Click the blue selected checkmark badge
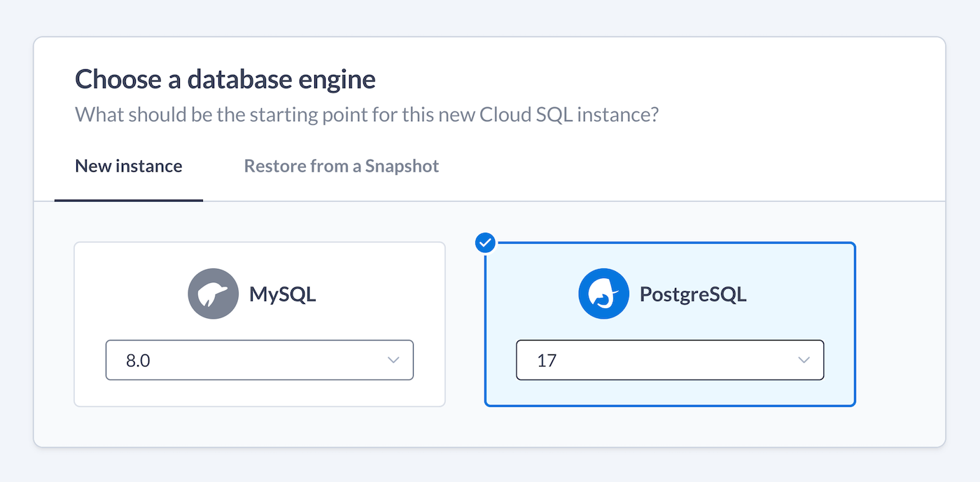 click(x=485, y=243)
